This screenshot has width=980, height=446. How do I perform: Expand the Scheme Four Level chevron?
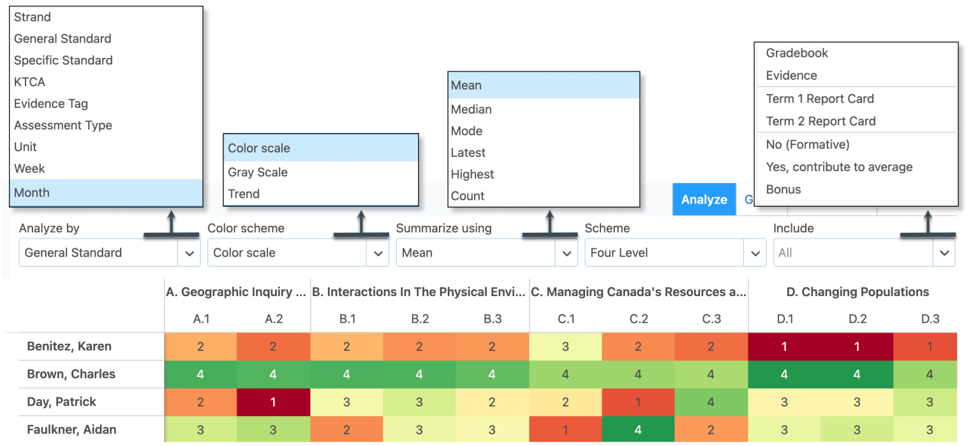pyautogui.click(x=755, y=253)
